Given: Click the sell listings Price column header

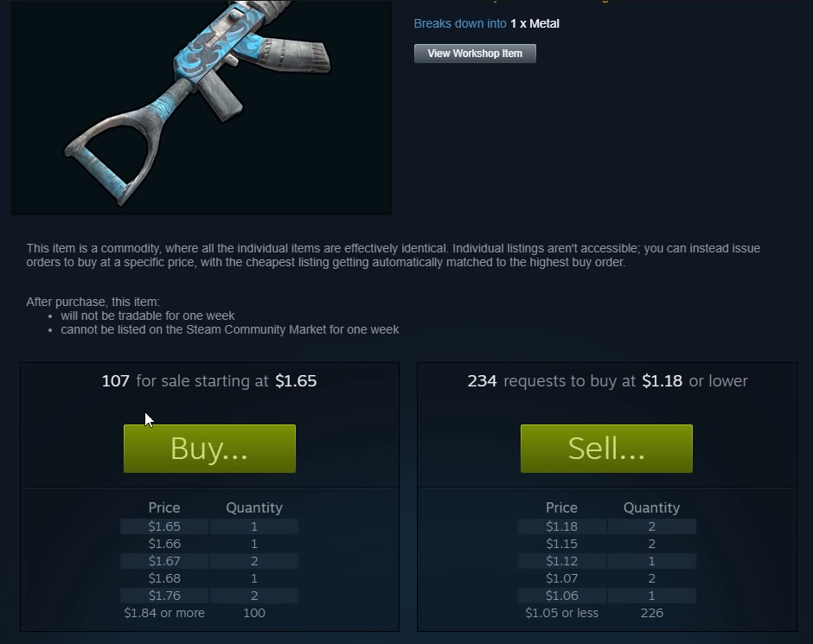Looking at the screenshot, I should pos(164,507).
